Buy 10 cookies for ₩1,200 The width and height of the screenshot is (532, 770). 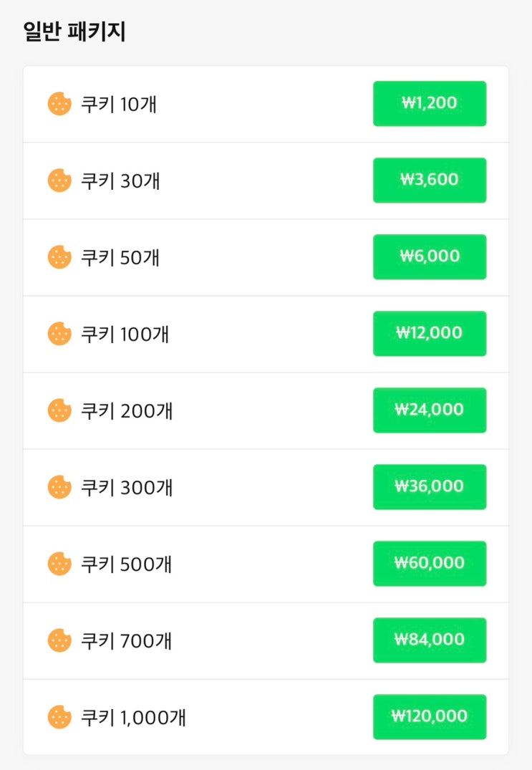430,104
